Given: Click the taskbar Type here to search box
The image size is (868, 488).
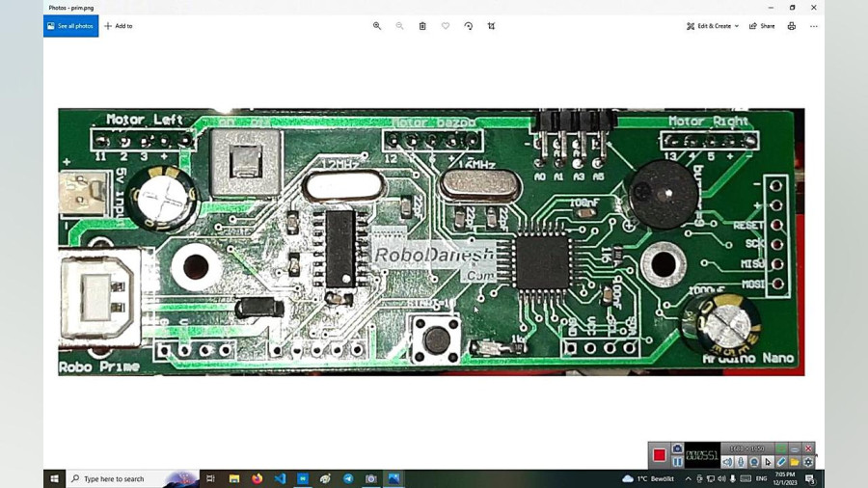Looking at the screenshot, I should (x=132, y=478).
